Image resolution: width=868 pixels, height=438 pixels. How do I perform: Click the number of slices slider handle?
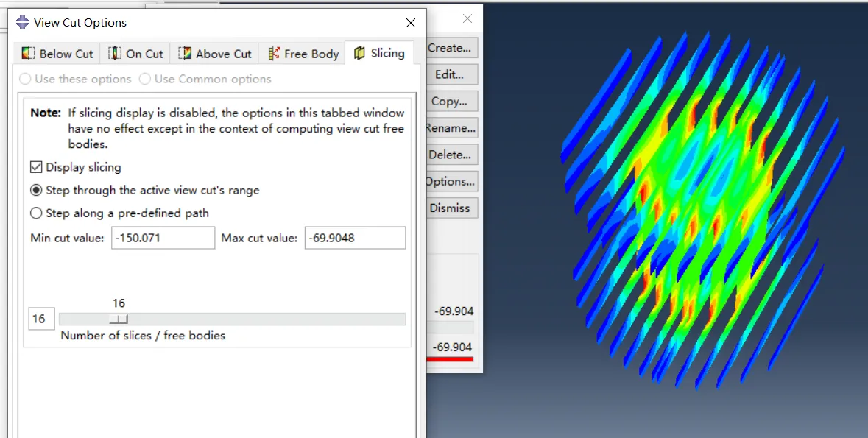click(x=119, y=319)
